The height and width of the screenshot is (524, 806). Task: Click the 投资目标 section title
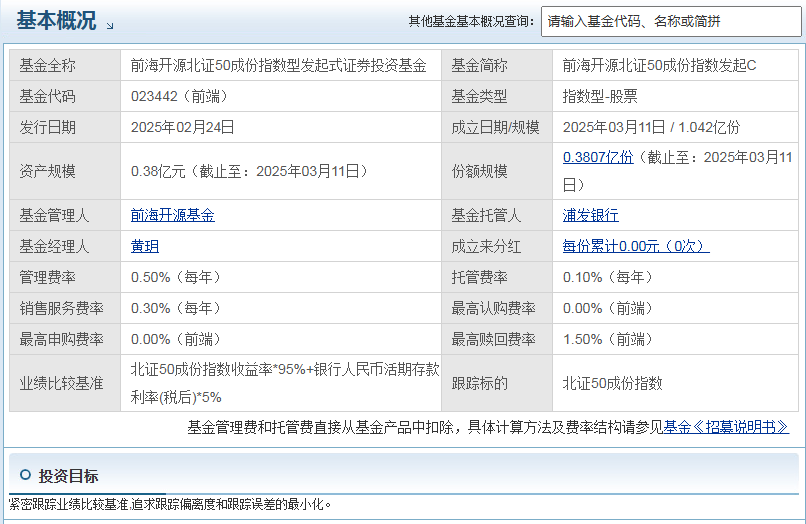(68, 476)
